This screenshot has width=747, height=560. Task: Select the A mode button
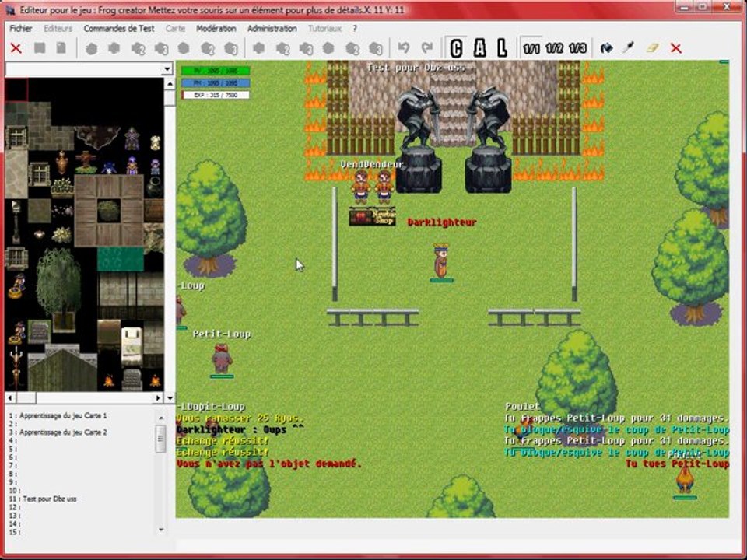[x=480, y=48]
